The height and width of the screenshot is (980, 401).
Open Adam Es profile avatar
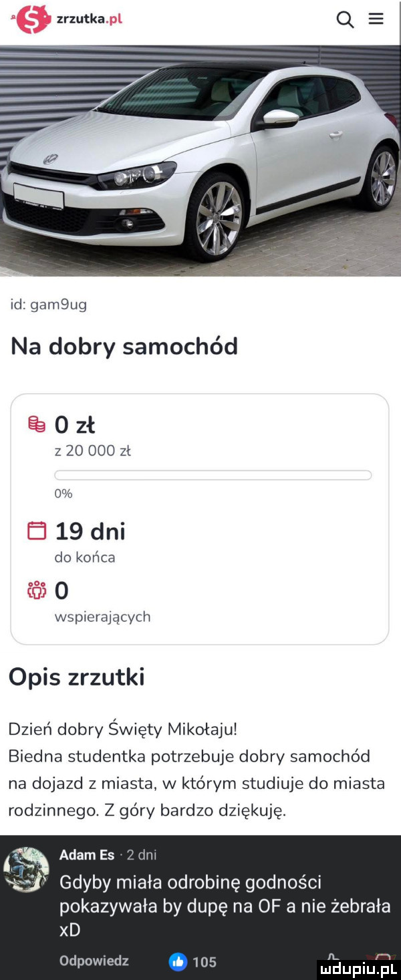27,868
